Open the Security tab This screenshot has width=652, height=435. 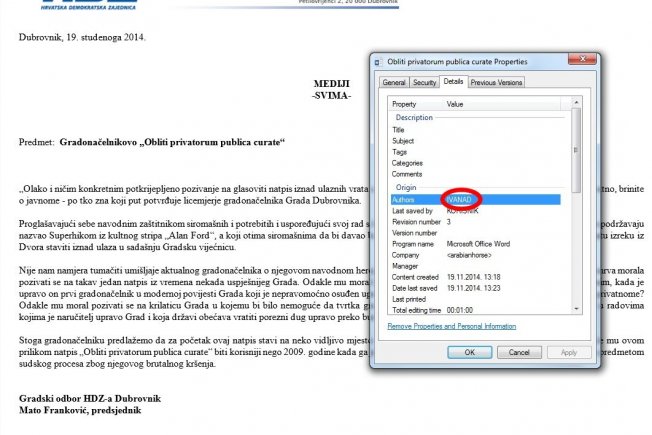point(424,82)
